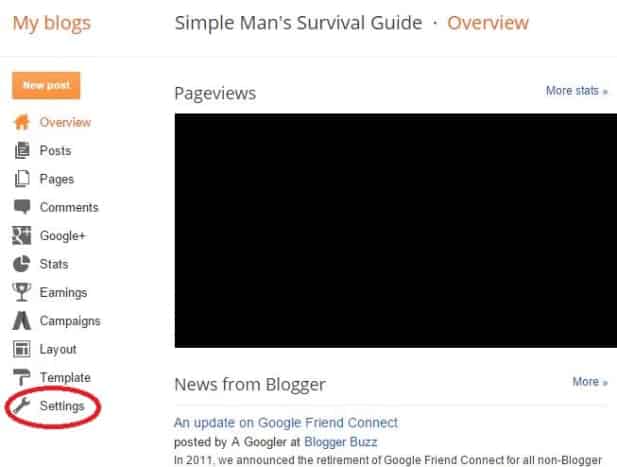Read An update on Google Friend Connect
The width and height of the screenshot is (617, 467).
[x=286, y=423]
